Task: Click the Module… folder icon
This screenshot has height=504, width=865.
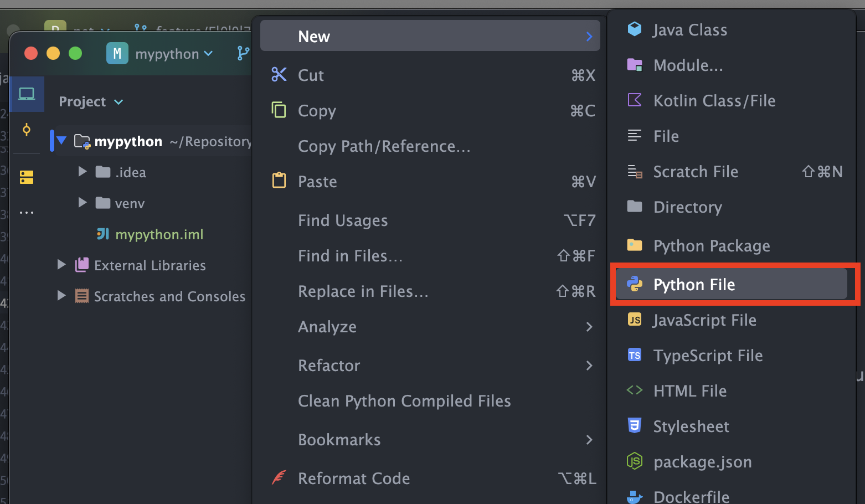Action: click(635, 65)
